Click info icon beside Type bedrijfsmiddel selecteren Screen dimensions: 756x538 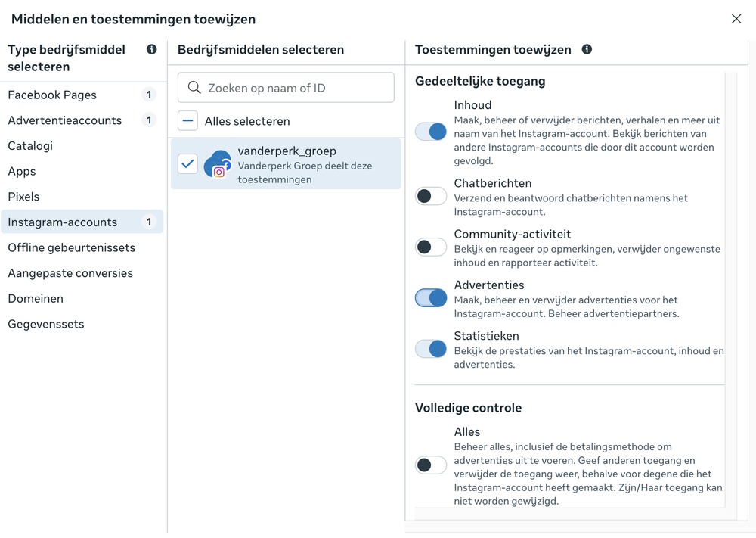pyautogui.click(x=151, y=50)
